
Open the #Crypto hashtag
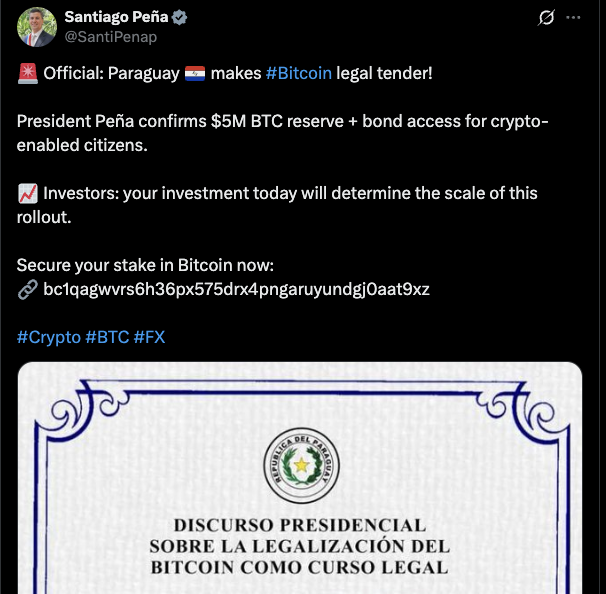[49, 337]
